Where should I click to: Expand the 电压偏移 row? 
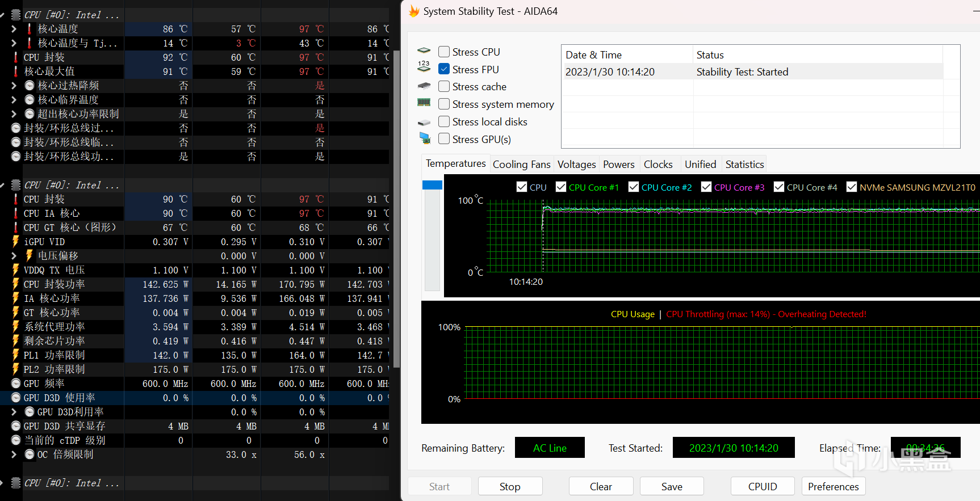pos(14,256)
